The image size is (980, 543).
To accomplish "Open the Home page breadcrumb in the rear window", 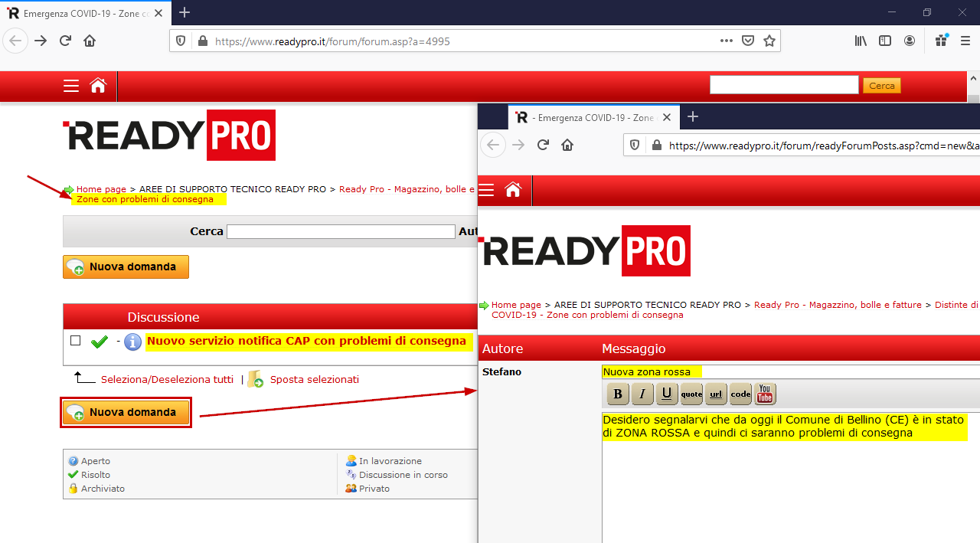I will (x=101, y=189).
